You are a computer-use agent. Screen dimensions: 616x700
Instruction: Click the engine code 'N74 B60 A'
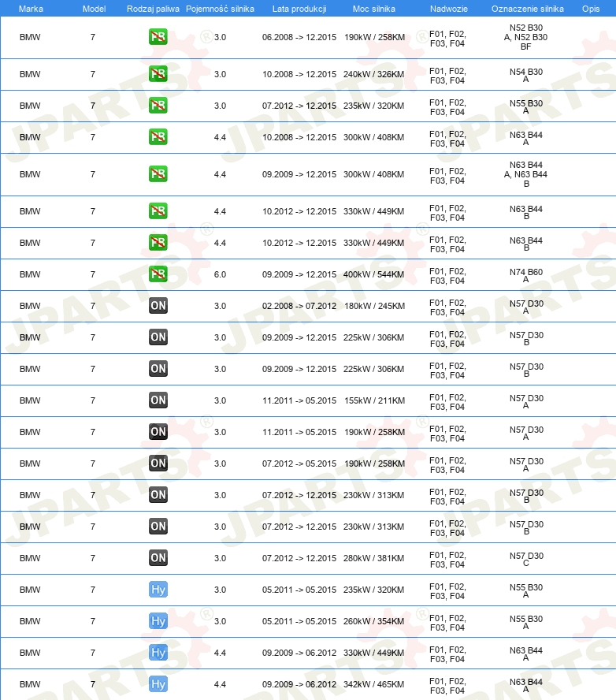pyautogui.click(x=526, y=275)
